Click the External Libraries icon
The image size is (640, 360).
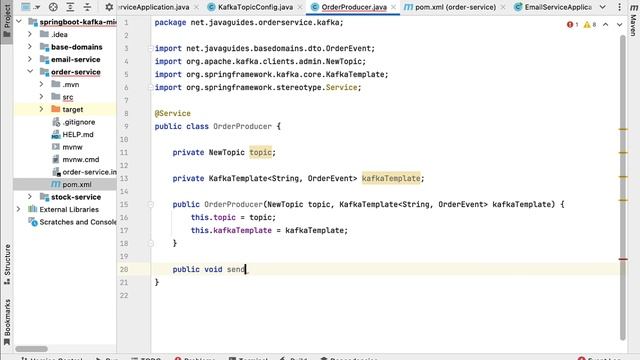[x=33, y=209]
